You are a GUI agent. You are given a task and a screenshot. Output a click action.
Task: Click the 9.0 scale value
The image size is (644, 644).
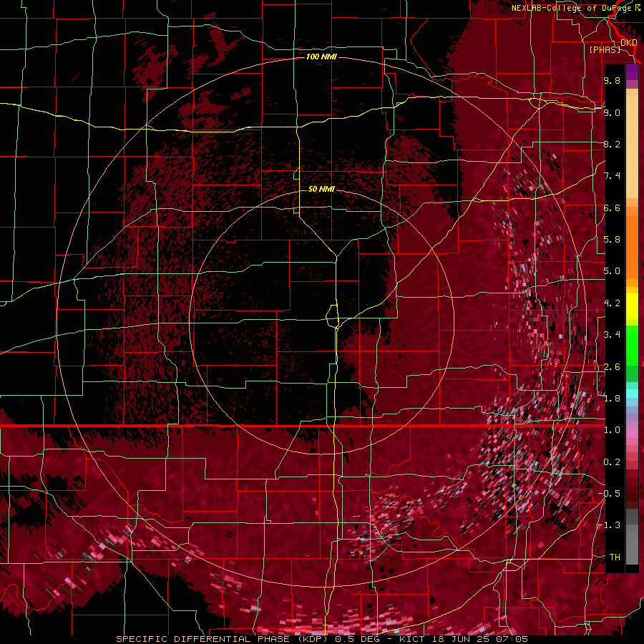pos(612,112)
